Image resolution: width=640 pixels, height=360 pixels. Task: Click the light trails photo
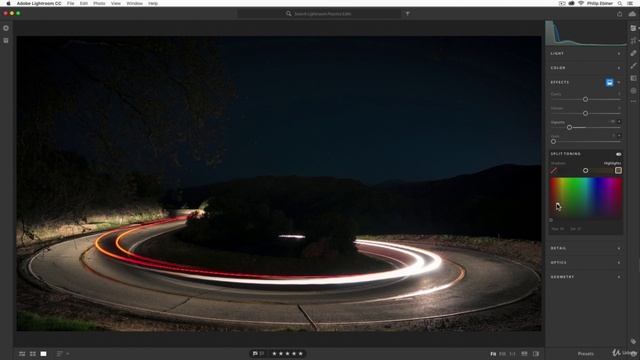pyautogui.click(x=279, y=183)
